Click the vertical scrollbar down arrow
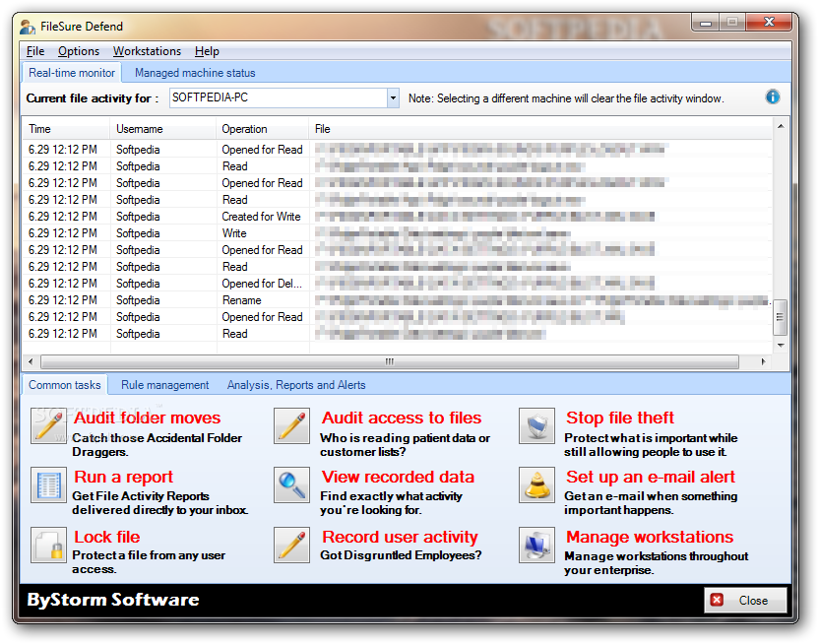 tap(781, 345)
